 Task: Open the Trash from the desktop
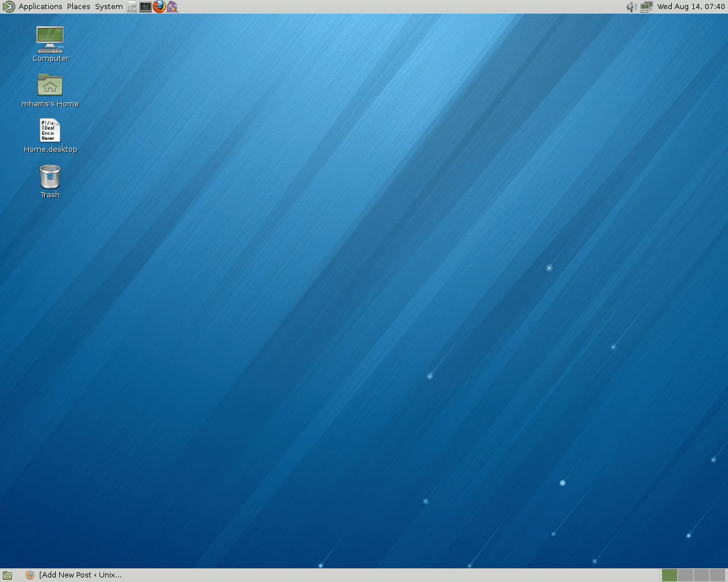(49, 177)
